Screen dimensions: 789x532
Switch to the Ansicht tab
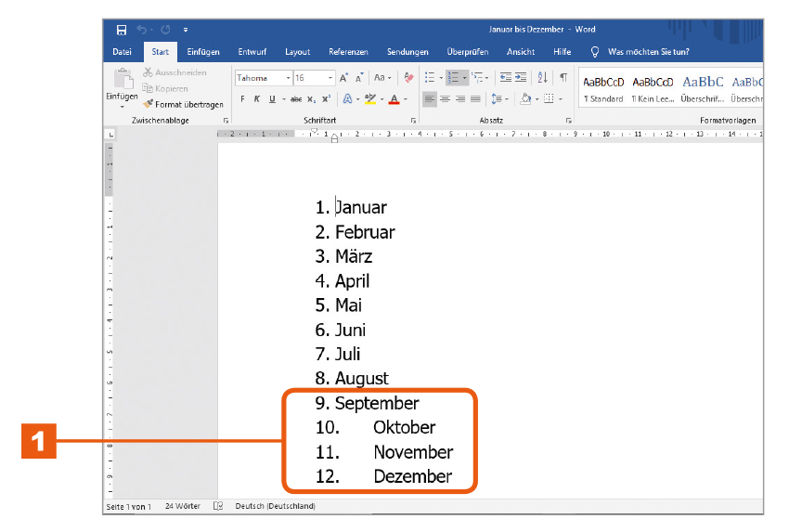pos(521,52)
